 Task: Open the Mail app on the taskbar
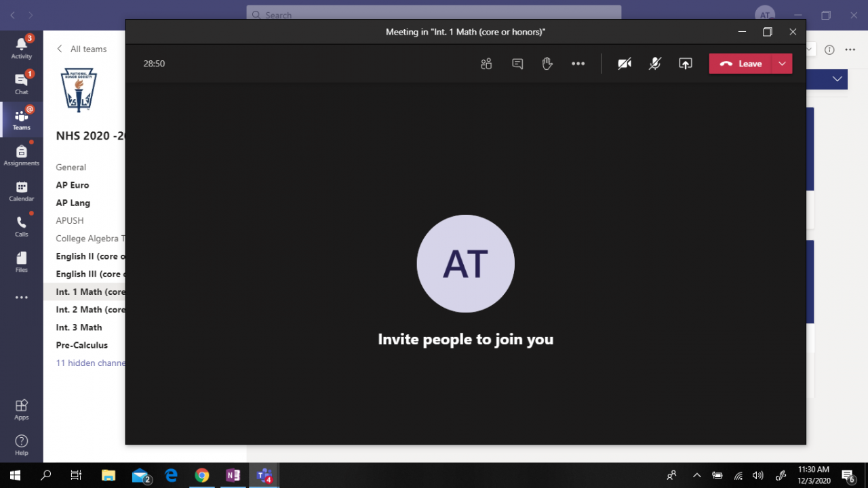(140, 475)
